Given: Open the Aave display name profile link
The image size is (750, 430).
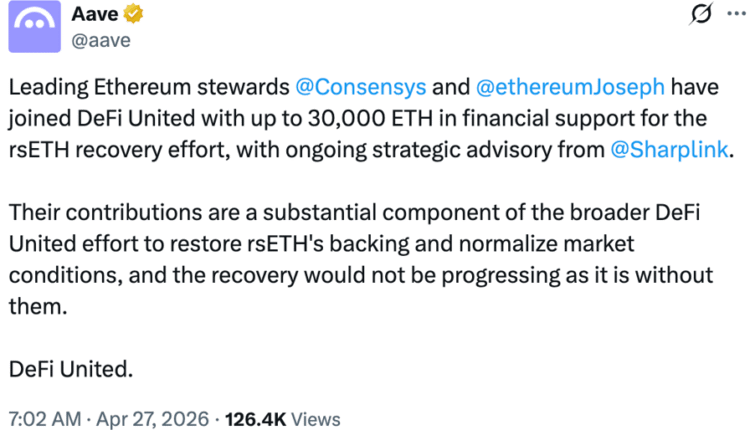Looking at the screenshot, I should [93, 15].
